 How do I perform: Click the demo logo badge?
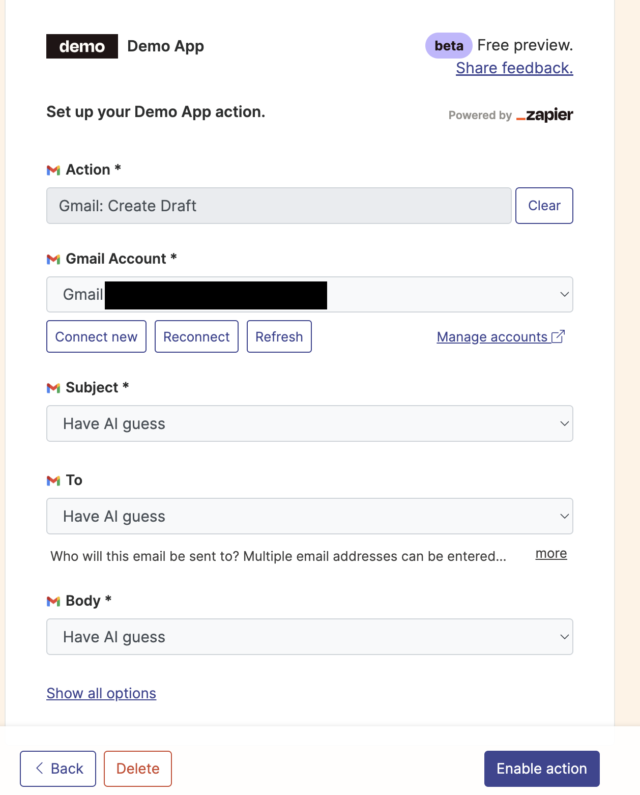coord(82,46)
